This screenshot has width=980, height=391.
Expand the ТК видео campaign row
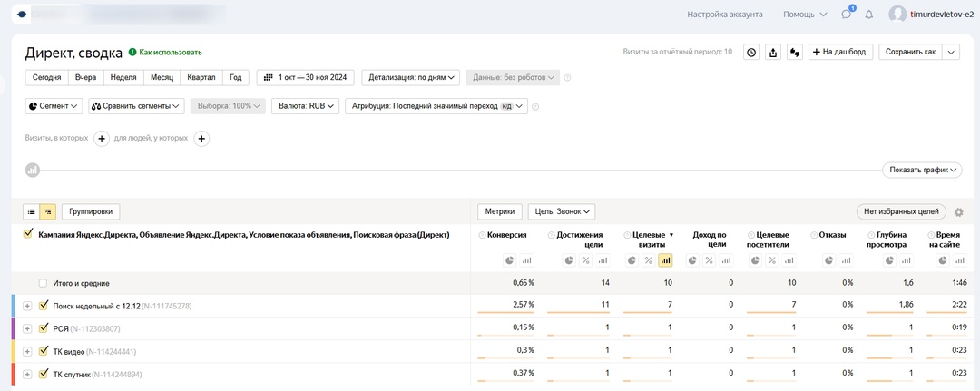click(x=27, y=352)
